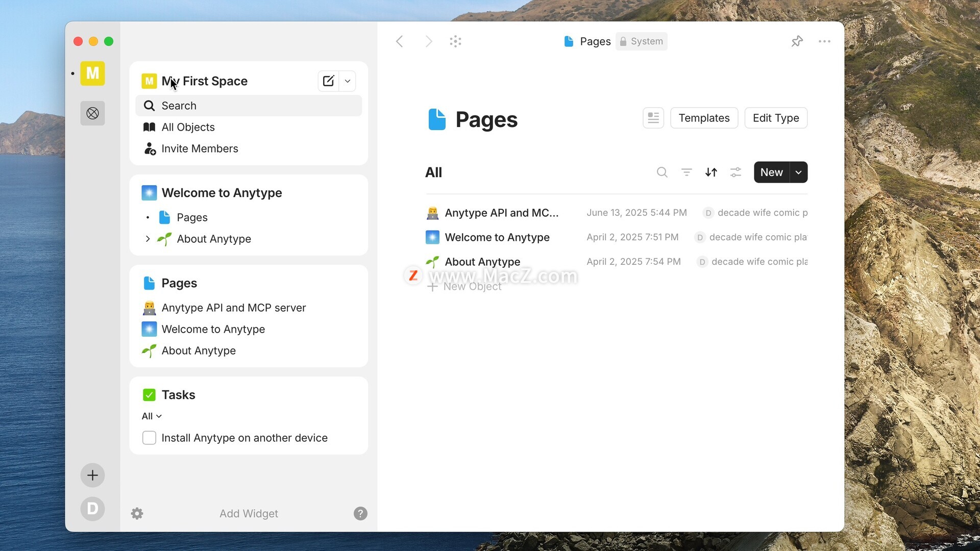Open Tasks widget header
The width and height of the screenshot is (980, 551).
178,395
